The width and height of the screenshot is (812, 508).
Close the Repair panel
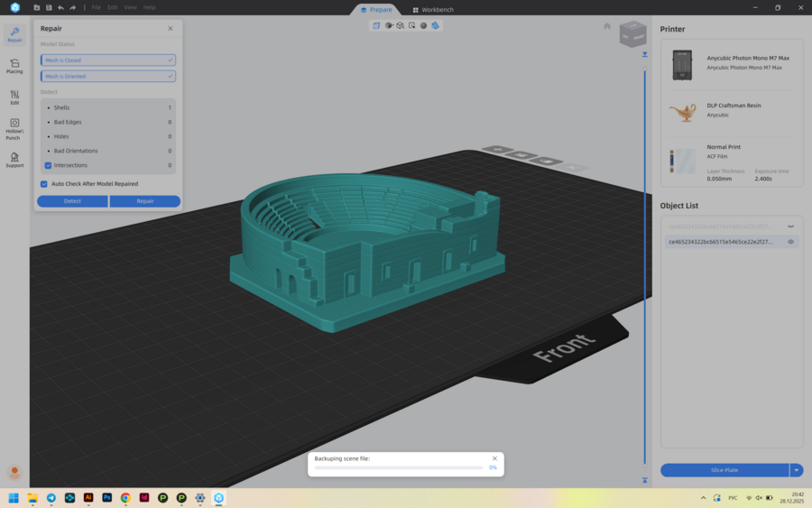pyautogui.click(x=170, y=29)
